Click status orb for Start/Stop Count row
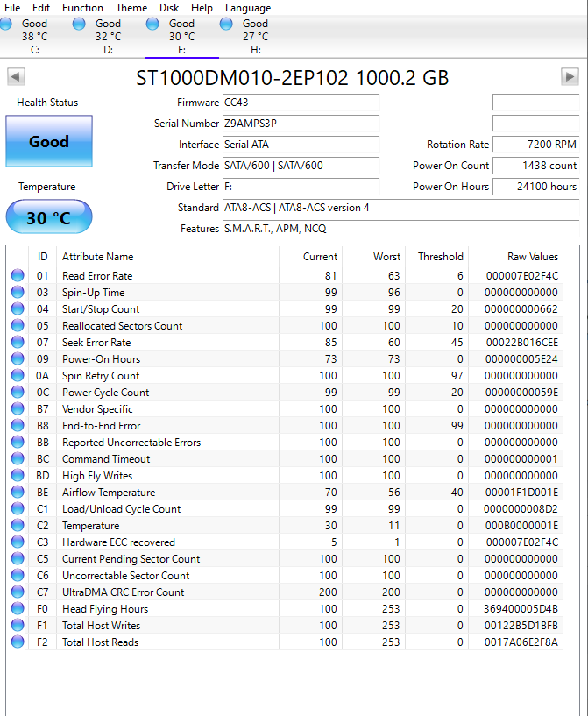The width and height of the screenshot is (588, 716). [18, 308]
